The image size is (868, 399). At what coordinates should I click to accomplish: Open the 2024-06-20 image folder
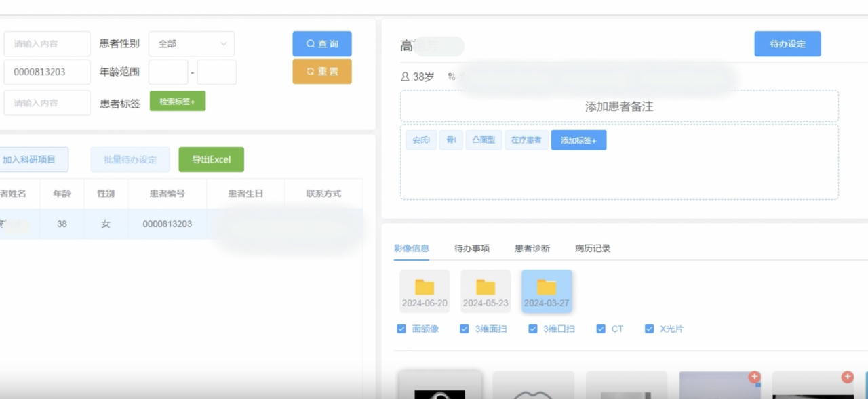425,289
